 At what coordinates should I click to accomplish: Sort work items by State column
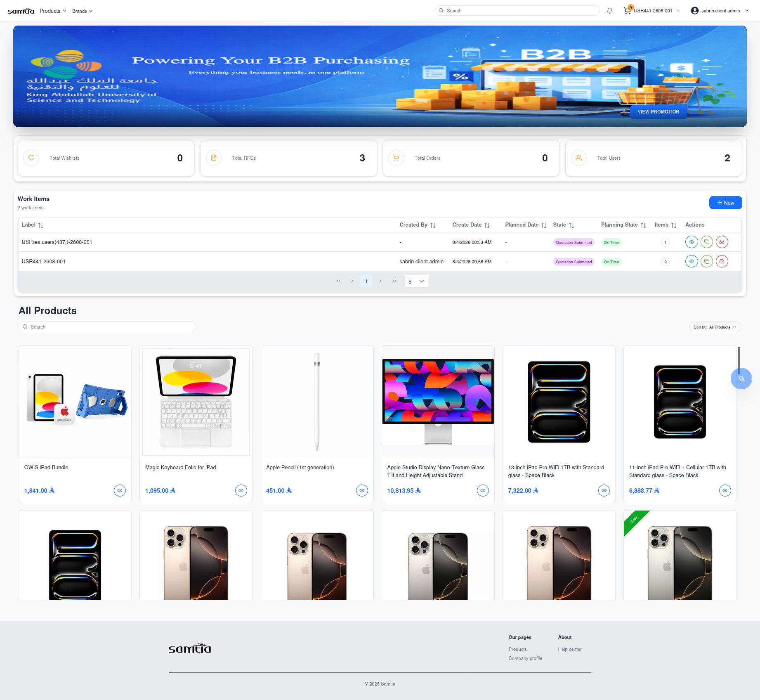[571, 225]
